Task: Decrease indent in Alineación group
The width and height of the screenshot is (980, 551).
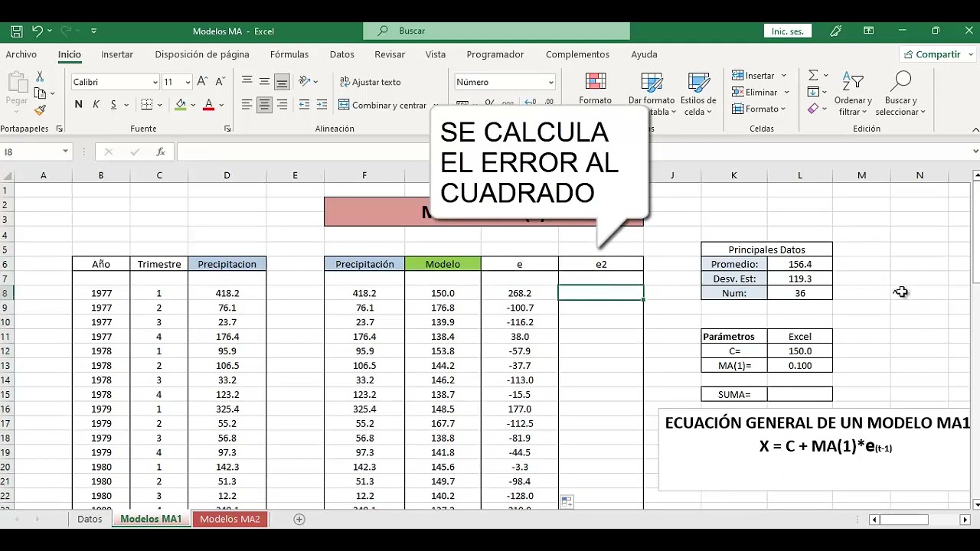Action: [304, 105]
